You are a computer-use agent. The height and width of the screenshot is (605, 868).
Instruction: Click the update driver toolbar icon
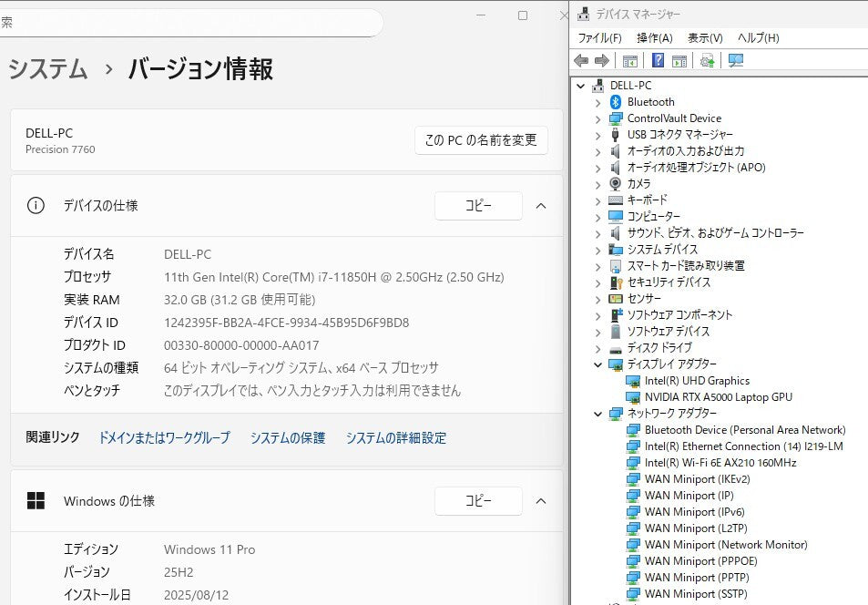[x=707, y=60]
